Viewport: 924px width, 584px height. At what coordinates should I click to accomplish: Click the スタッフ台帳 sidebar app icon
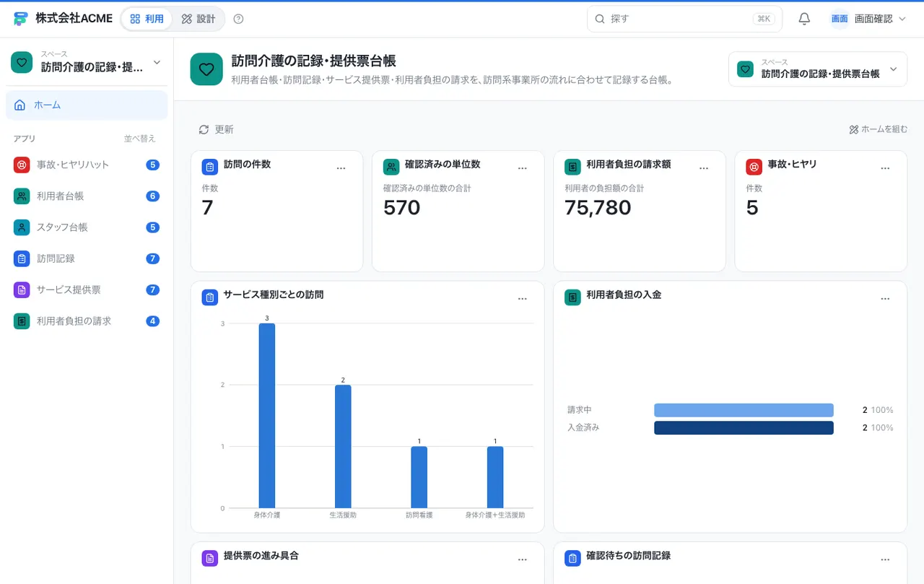pyautogui.click(x=22, y=227)
